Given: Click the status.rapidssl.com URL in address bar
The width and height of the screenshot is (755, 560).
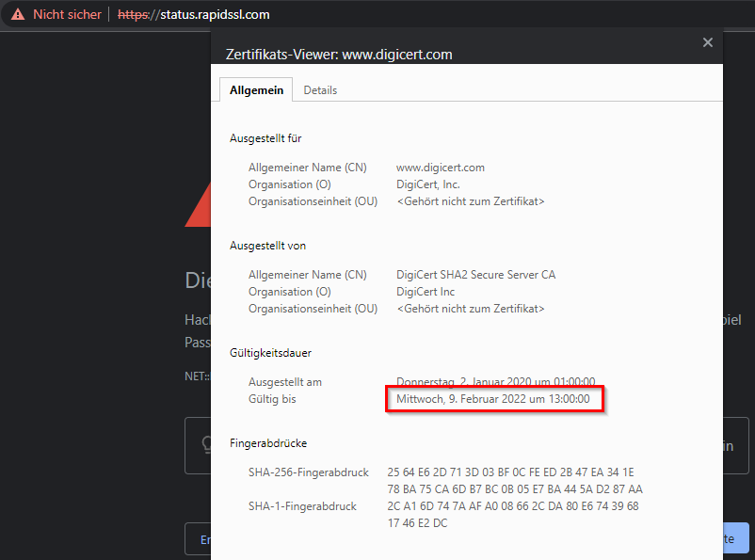Looking at the screenshot, I should pos(194,14).
